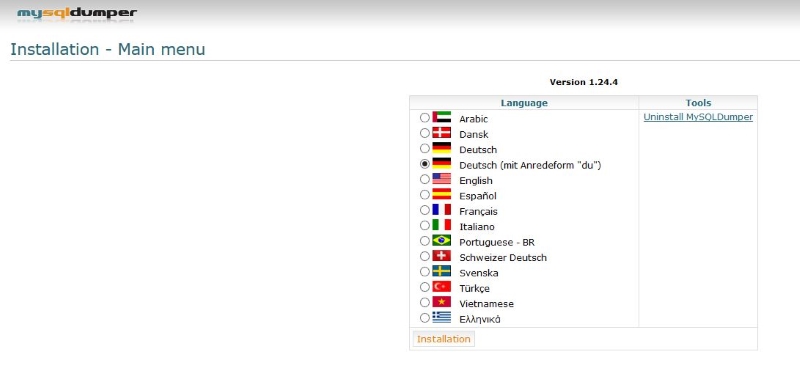Viewport: 800px width, 385px height.
Task: Click the German flag beside plain Deutsch
Action: (441, 148)
